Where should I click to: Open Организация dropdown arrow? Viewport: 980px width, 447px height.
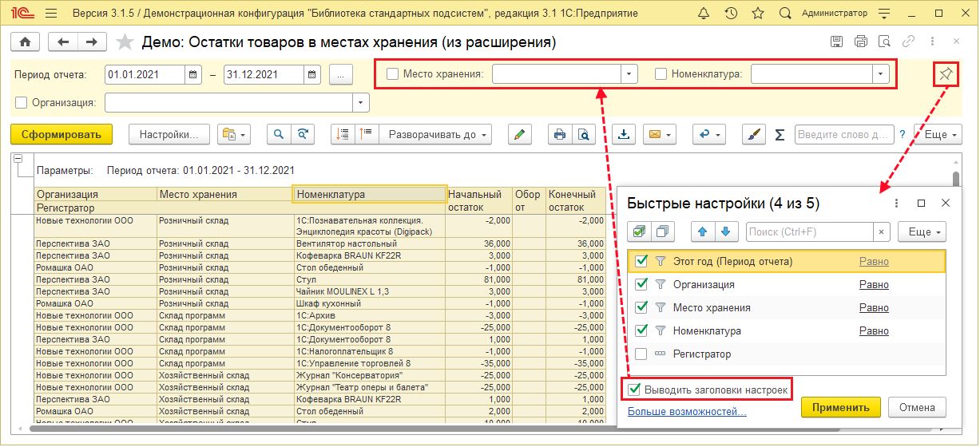pos(361,102)
